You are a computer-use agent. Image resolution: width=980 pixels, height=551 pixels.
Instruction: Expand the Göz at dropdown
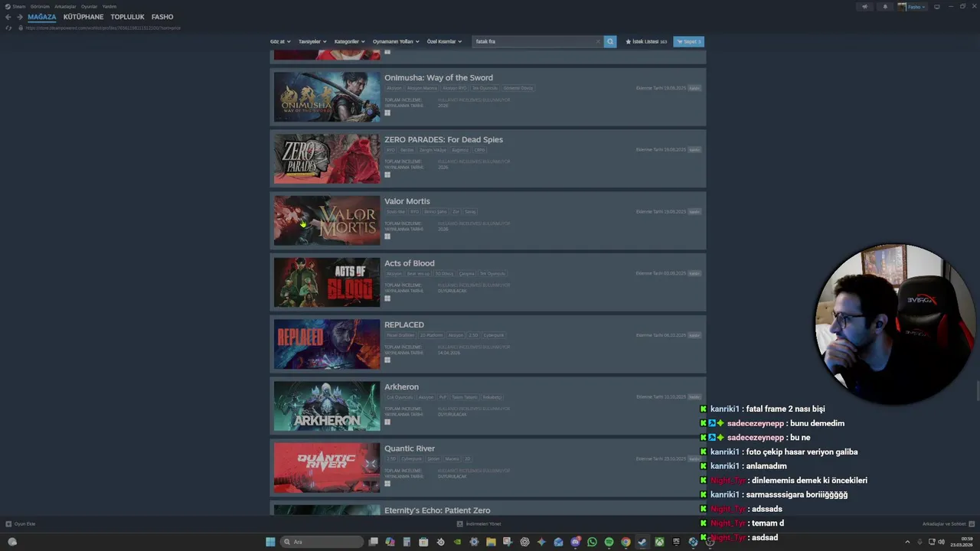pos(280,41)
